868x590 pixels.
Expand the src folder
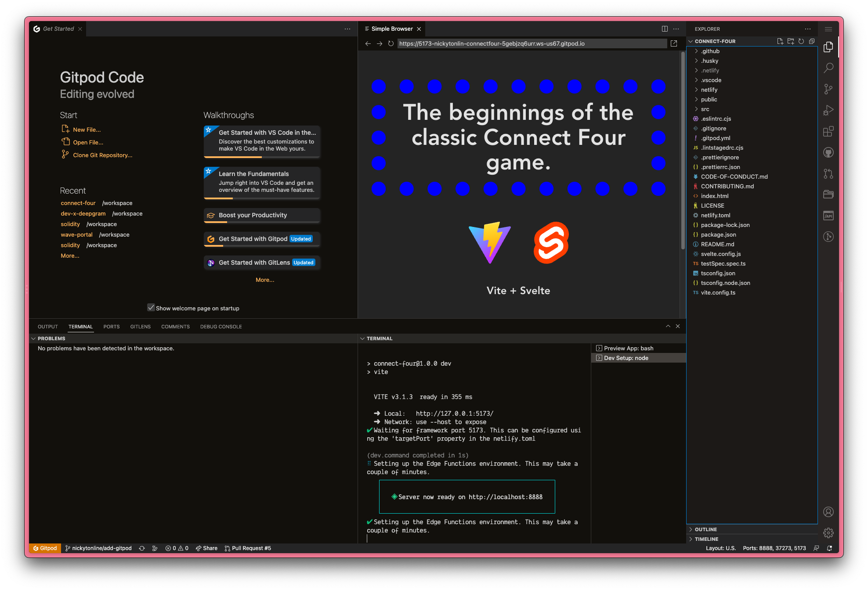[705, 109]
